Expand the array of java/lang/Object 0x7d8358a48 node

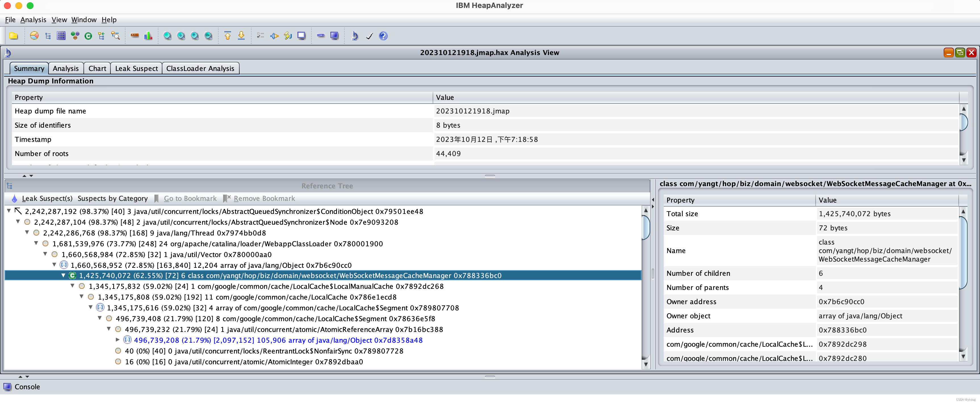tap(118, 340)
